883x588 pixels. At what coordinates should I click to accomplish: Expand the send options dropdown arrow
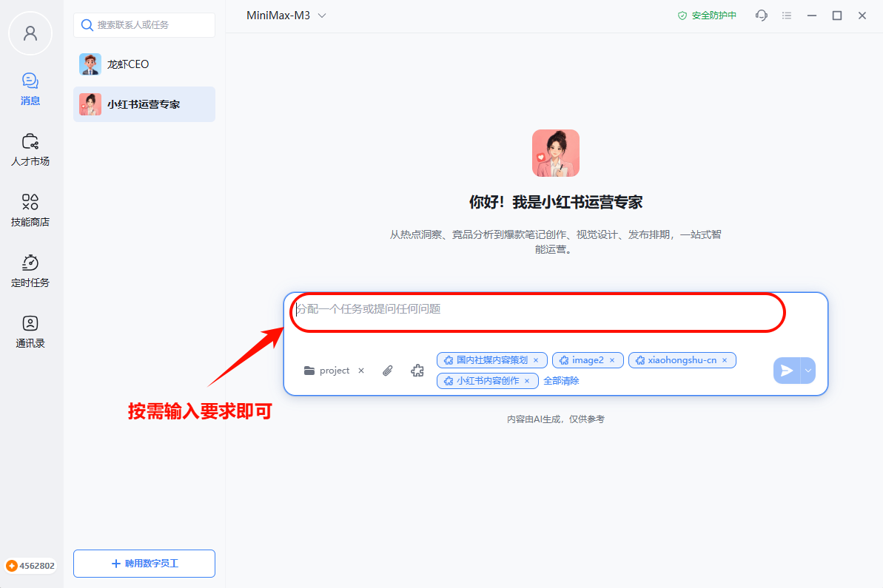coord(808,371)
